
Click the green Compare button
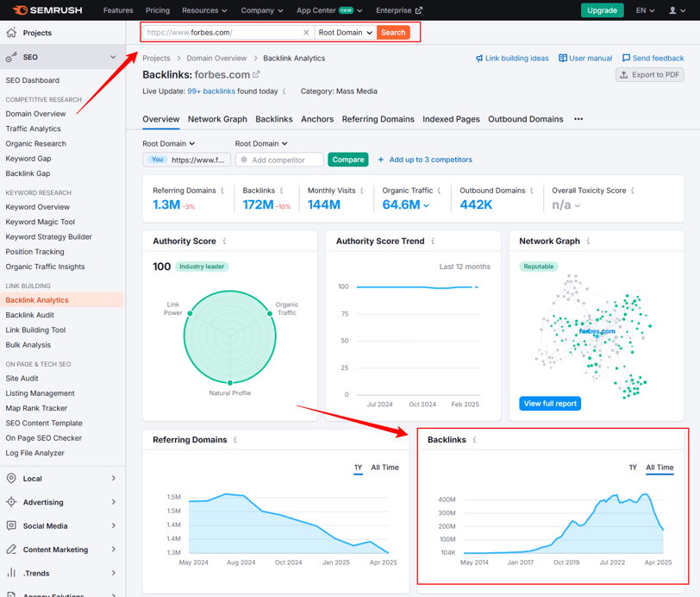point(348,160)
